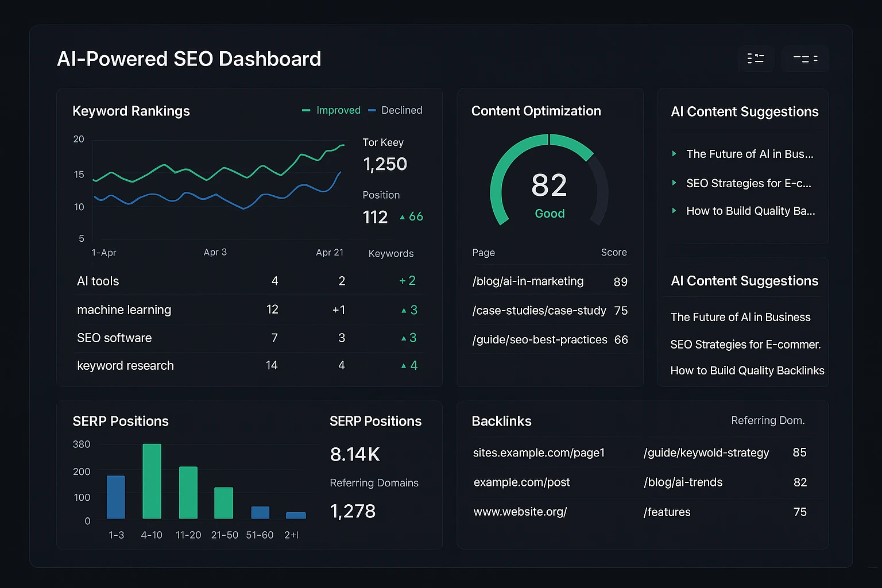
Task: Click up triangle in SEO software row
Action: [x=404, y=339]
